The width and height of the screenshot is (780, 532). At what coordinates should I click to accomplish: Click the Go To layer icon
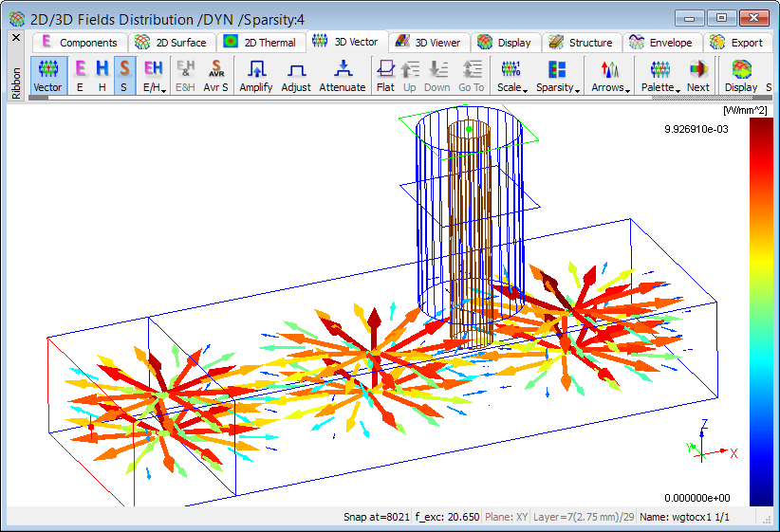point(471,76)
